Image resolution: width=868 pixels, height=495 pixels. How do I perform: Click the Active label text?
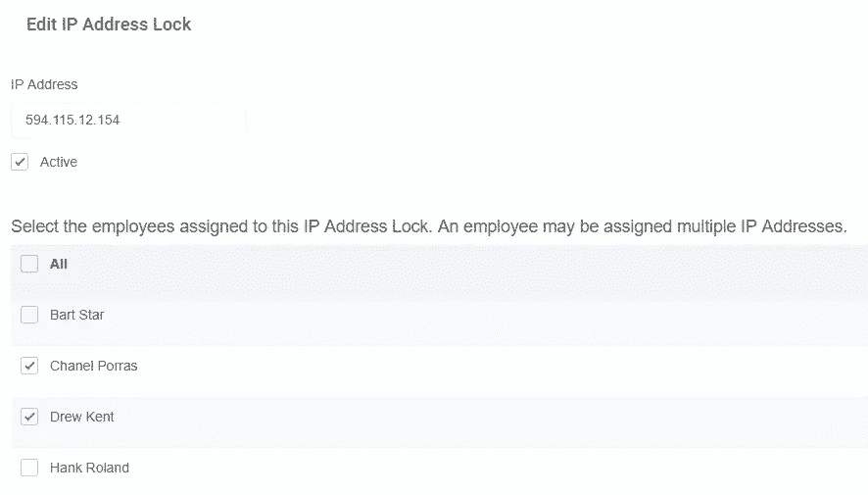point(59,163)
